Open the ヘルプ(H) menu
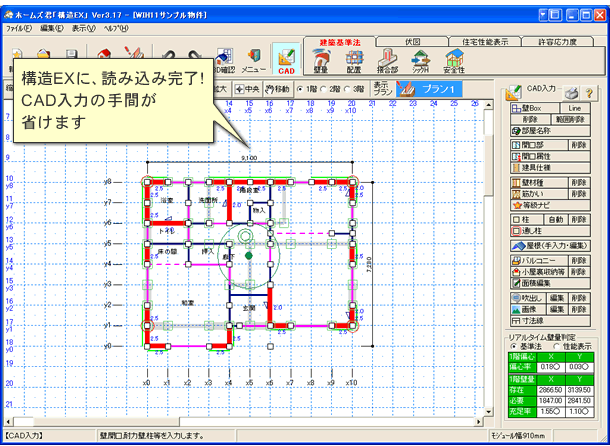The height and width of the screenshot is (446, 610). point(116,28)
